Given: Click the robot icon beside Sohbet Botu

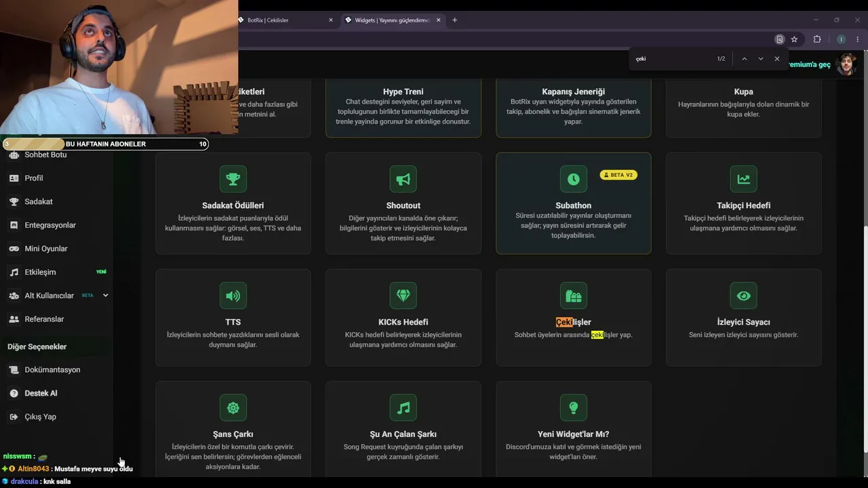Looking at the screenshot, I should point(14,155).
